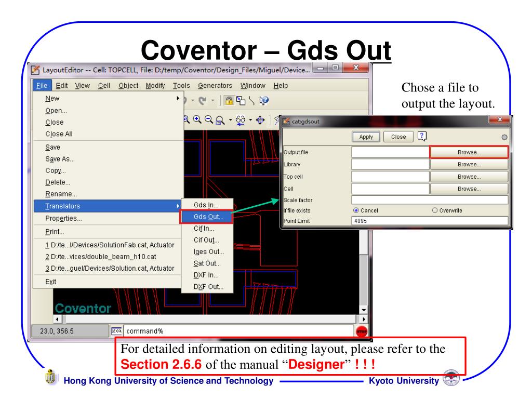The height and width of the screenshot is (399, 532).
Task: Choose DXF In... translator
Action: pyautogui.click(x=206, y=275)
